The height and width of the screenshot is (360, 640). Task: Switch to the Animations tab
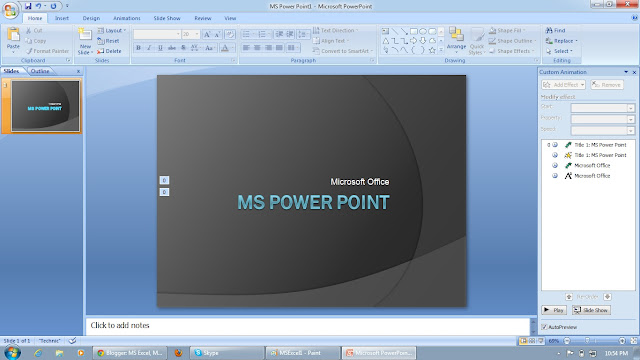coord(127,18)
